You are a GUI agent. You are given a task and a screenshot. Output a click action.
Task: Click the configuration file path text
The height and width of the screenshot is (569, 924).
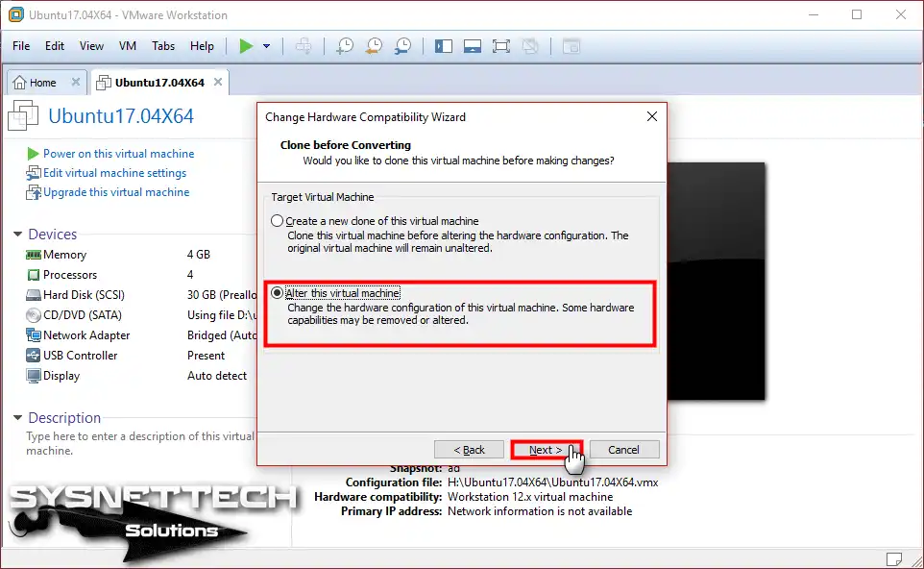(552, 482)
